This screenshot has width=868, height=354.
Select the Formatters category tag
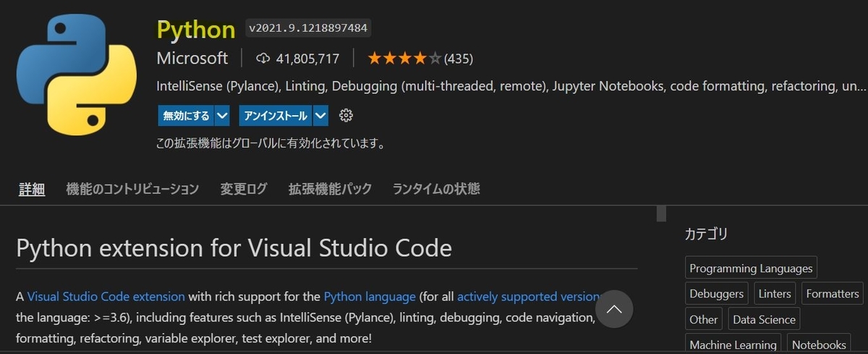[833, 293]
